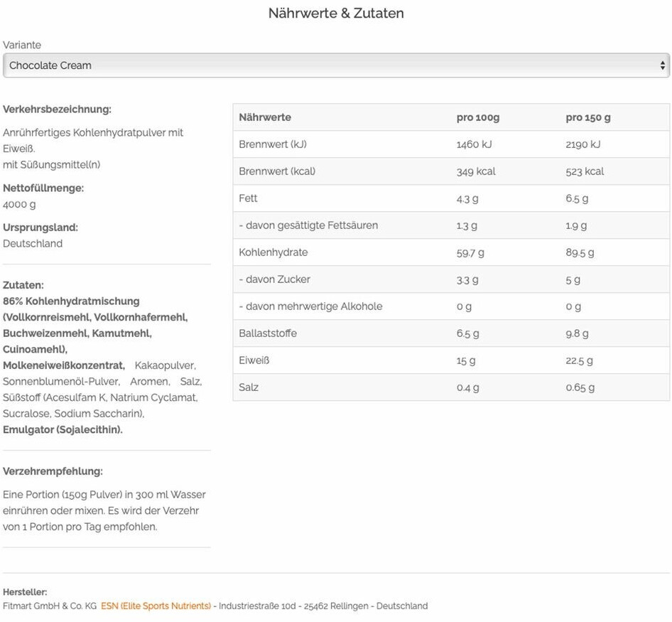
Task: Select the Ballaststoffe row label
Action: pos(268,333)
